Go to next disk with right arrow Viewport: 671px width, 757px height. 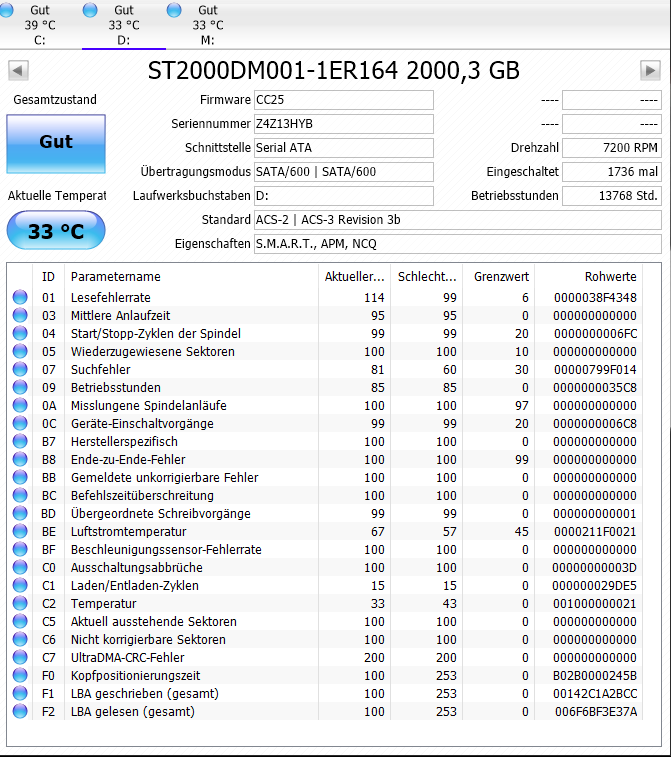click(x=650, y=70)
